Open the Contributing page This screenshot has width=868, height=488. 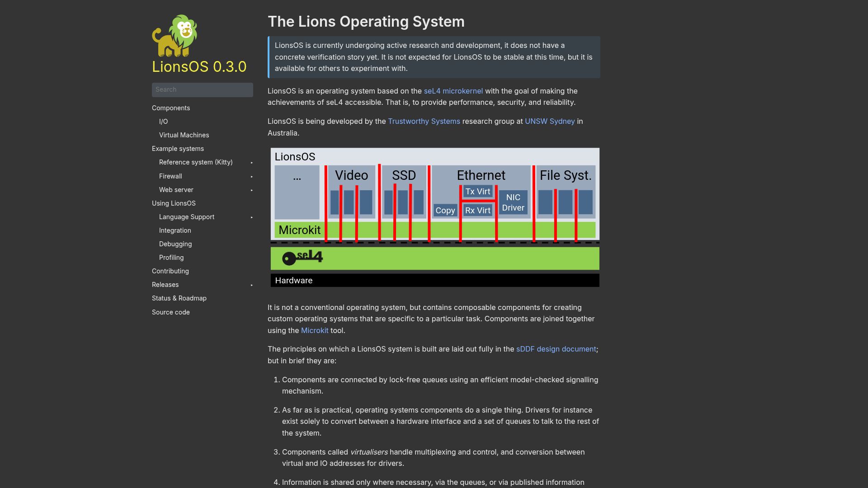[170, 271]
